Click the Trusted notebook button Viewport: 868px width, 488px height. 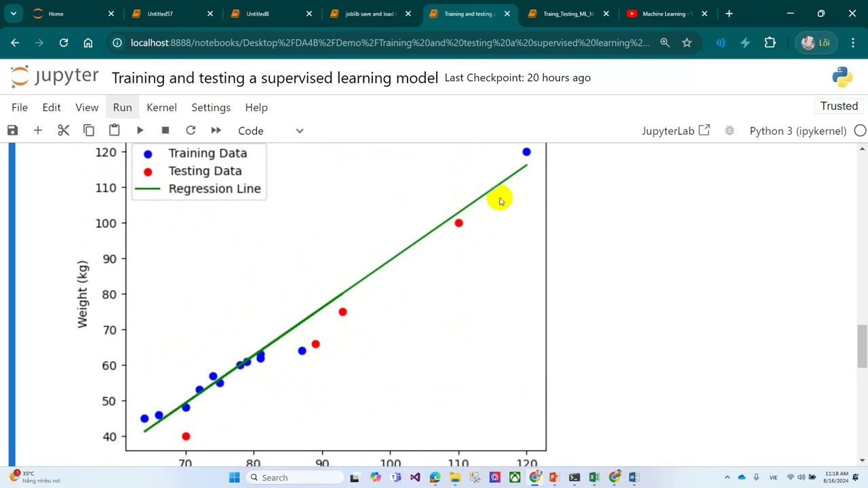point(839,106)
